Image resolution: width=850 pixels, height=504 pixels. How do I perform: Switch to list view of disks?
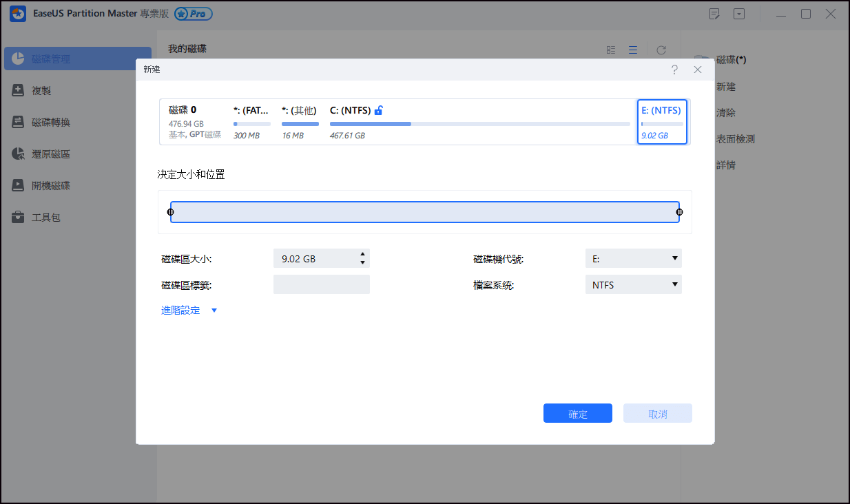tap(633, 50)
